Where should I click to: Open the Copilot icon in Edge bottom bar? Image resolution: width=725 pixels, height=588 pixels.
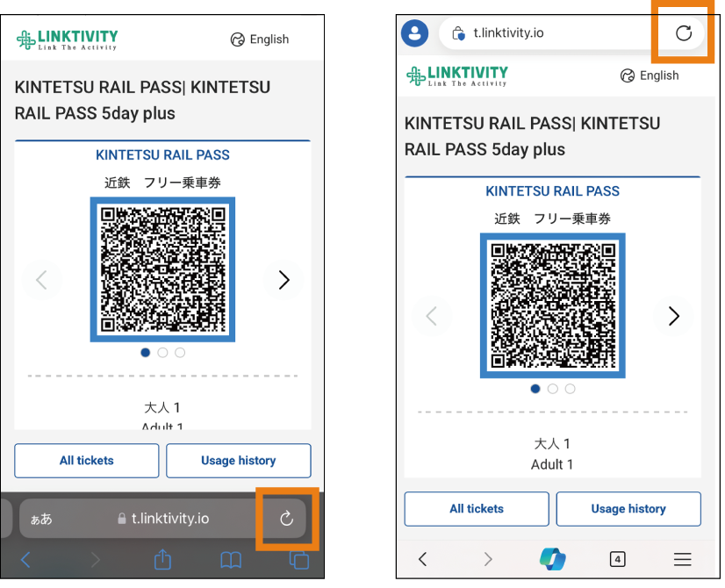(x=553, y=559)
